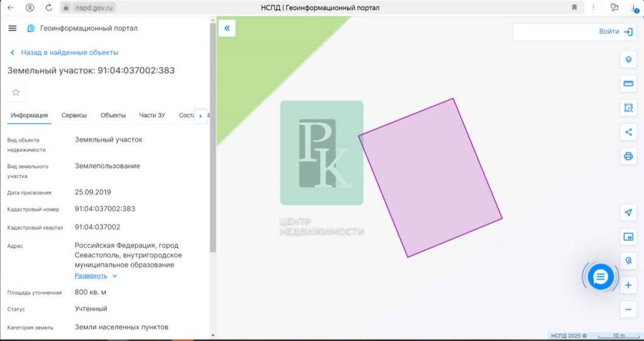This screenshot has height=341, width=644.
Task: Open the partially visible Состав tab
Action: pos(186,115)
